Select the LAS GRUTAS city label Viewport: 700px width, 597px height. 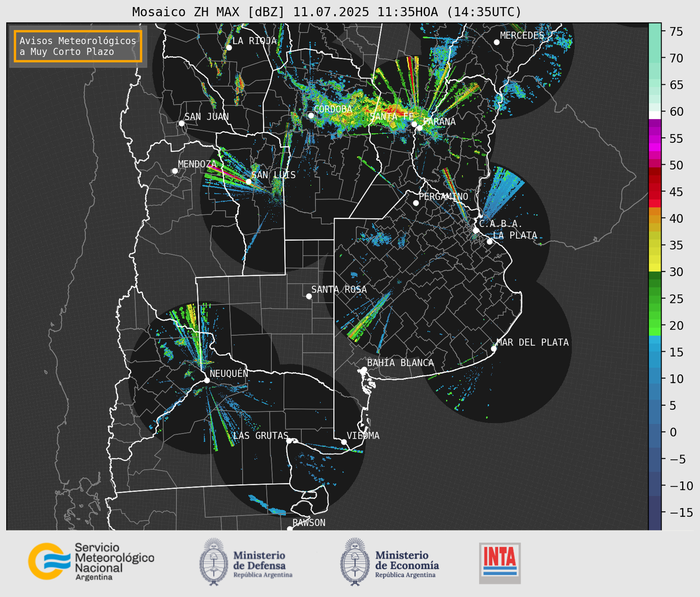click(x=261, y=436)
